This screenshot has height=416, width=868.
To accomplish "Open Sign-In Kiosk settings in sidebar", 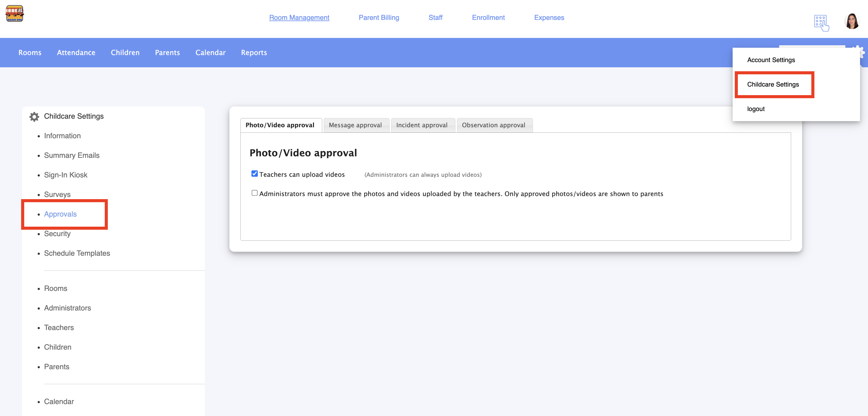I will point(66,175).
